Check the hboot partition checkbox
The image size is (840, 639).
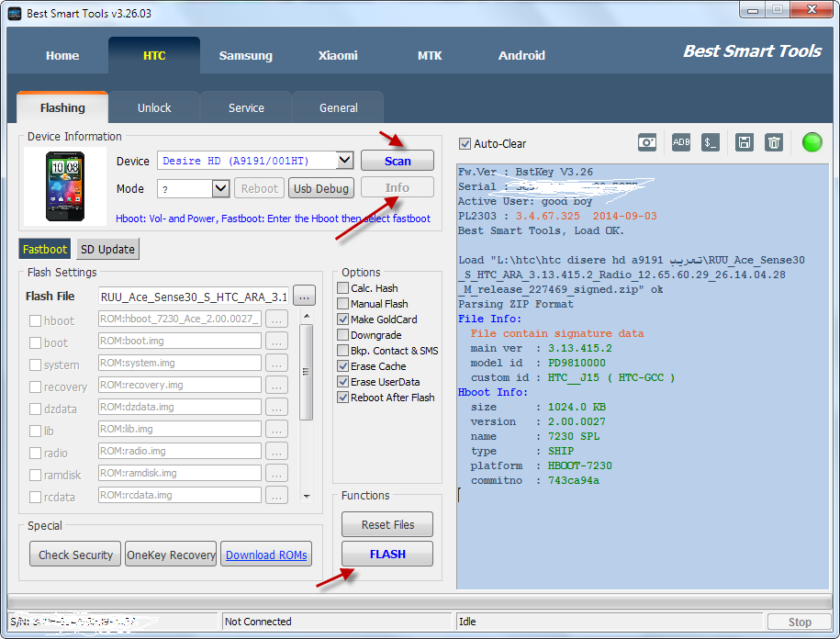coord(36,320)
